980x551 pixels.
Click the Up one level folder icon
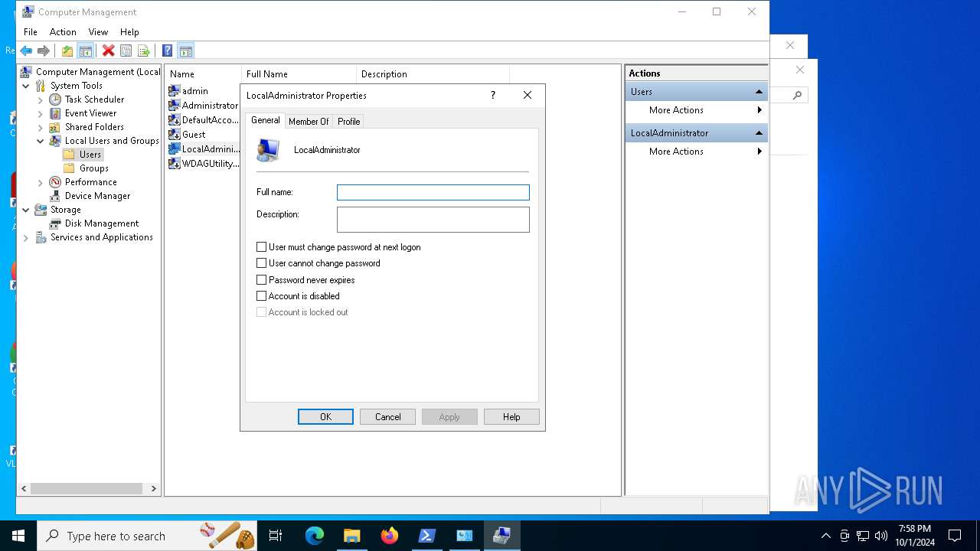pos(67,51)
